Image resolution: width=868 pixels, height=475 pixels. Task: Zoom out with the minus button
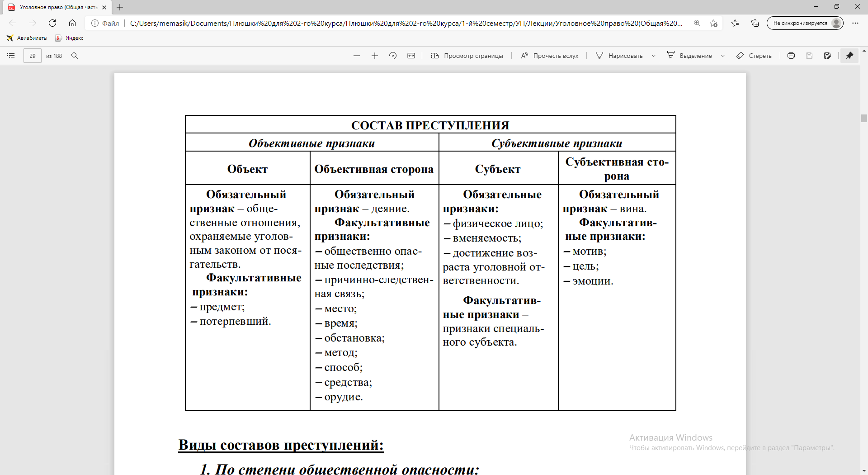click(357, 56)
